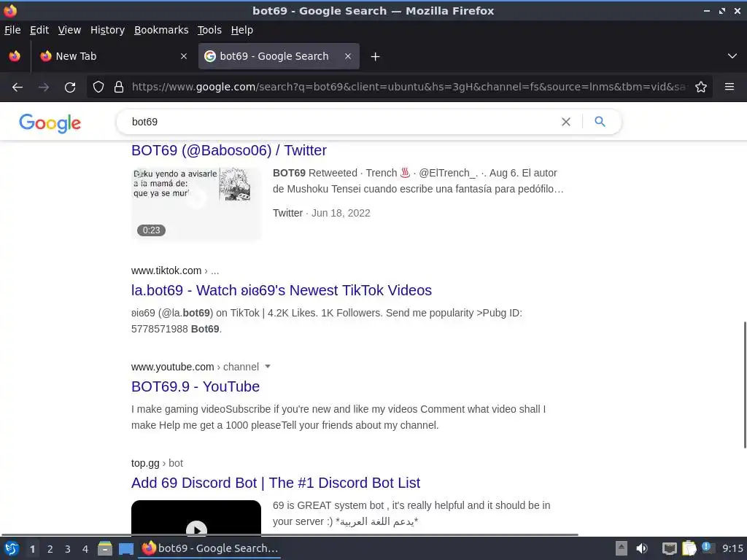Expand the list all tabs chevron

pyautogui.click(x=732, y=56)
